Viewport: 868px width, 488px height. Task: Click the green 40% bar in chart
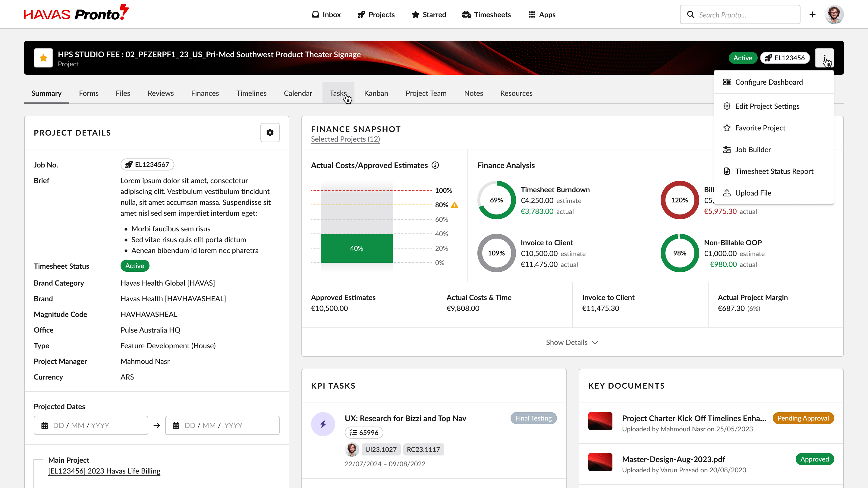(357, 248)
